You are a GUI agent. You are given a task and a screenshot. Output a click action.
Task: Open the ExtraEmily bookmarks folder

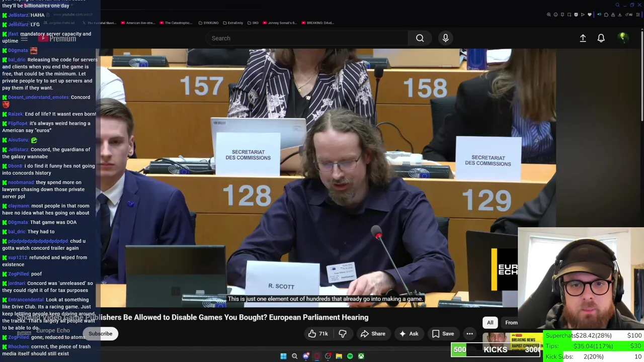(232, 23)
